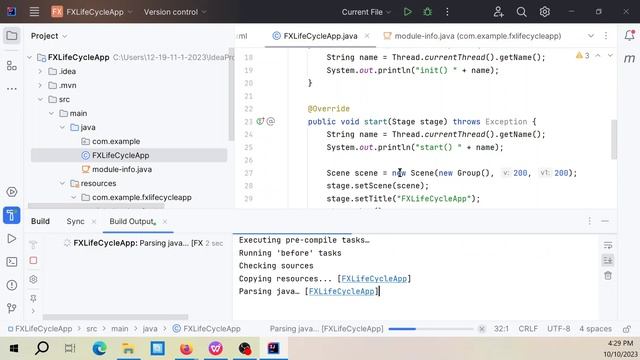The height and width of the screenshot is (360, 640).
Task: Open Windows Start menu
Action: pyautogui.click(x=14, y=348)
